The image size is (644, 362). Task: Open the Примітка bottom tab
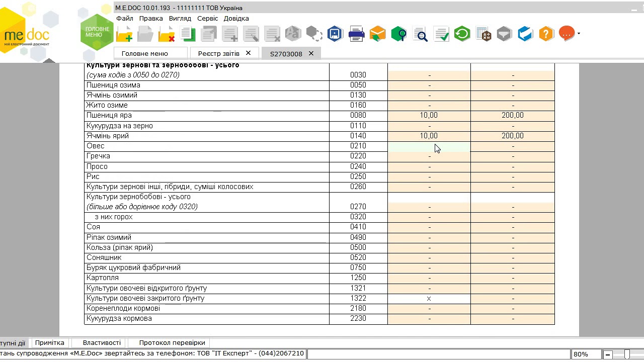[49, 342]
